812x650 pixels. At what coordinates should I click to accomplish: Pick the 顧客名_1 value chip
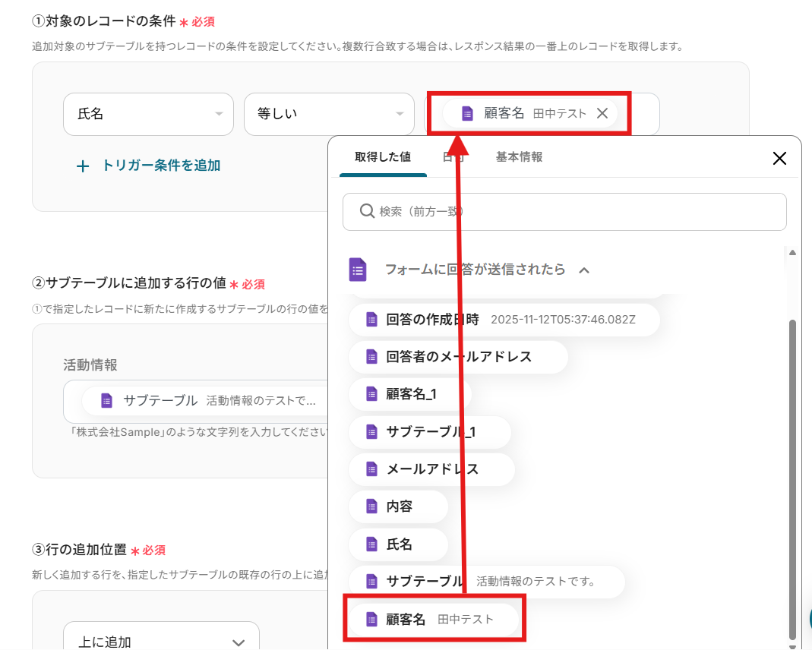[x=410, y=394]
